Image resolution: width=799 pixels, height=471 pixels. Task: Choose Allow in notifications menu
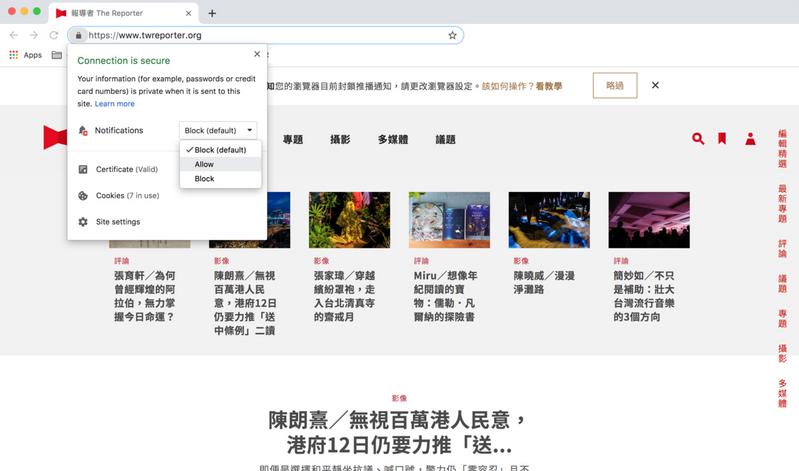[x=220, y=164]
